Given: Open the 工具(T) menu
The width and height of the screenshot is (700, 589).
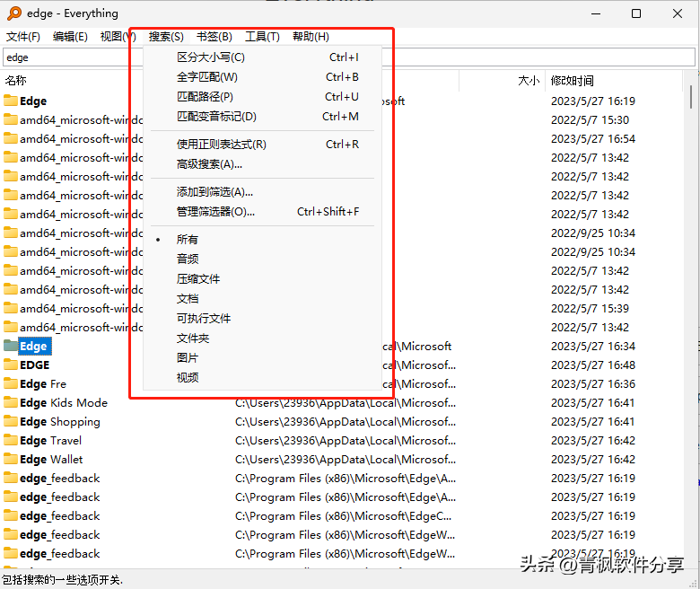Looking at the screenshot, I should (x=262, y=37).
